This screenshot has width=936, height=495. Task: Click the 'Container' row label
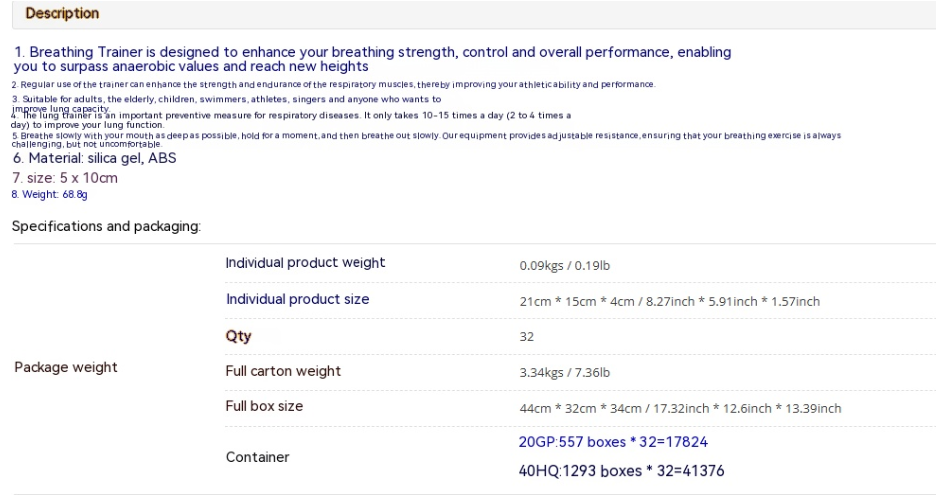pos(257,457)
